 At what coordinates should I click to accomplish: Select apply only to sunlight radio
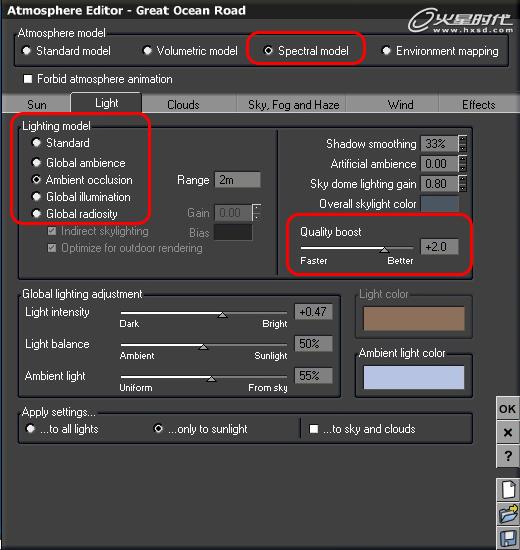click(158, 429)
